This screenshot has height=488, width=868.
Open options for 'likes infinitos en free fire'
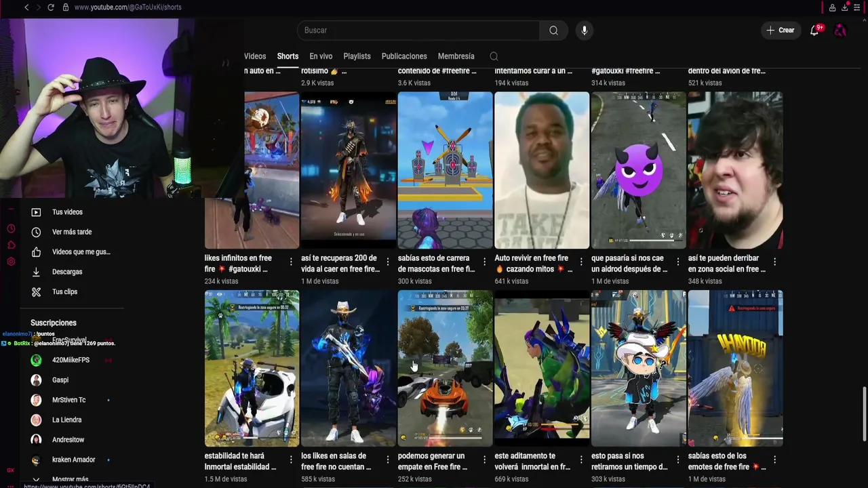click(x=291, y=262)
